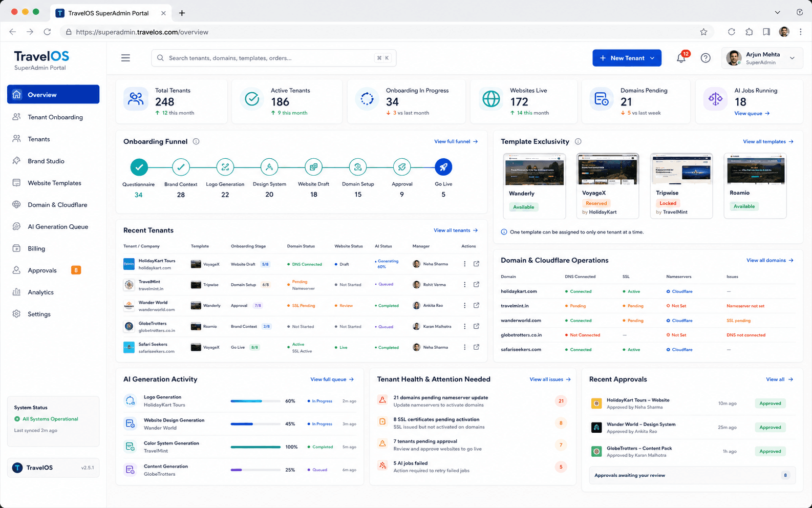
Task: Open Wander World row actions menu
Action: pyautogui.click(x=465, y=306)
